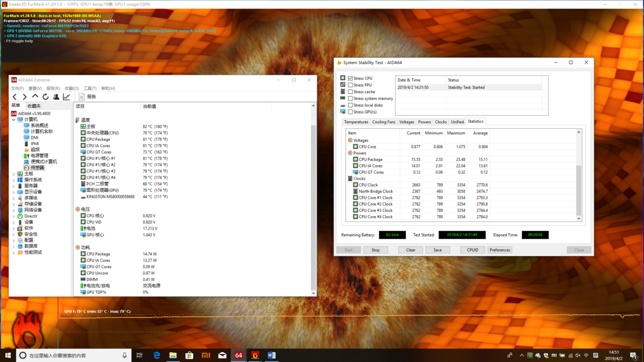Click the Average column header
Screen dimensions: 644x362
point(480,133)
